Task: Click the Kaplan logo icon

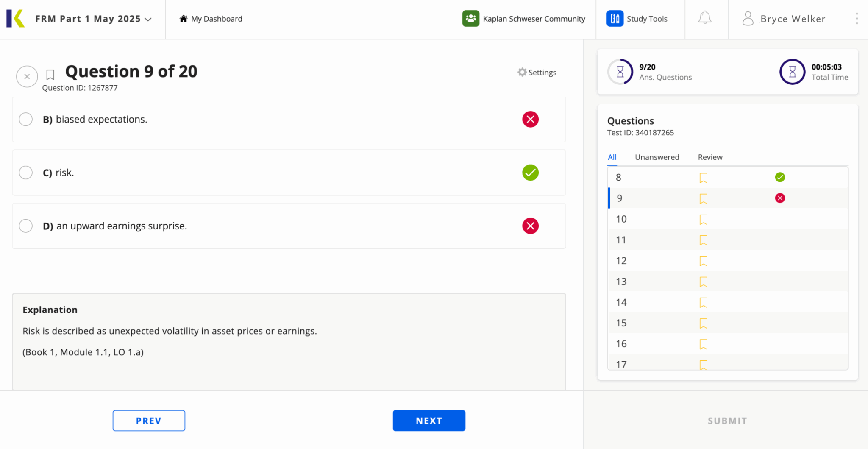Action: point(16,19)
